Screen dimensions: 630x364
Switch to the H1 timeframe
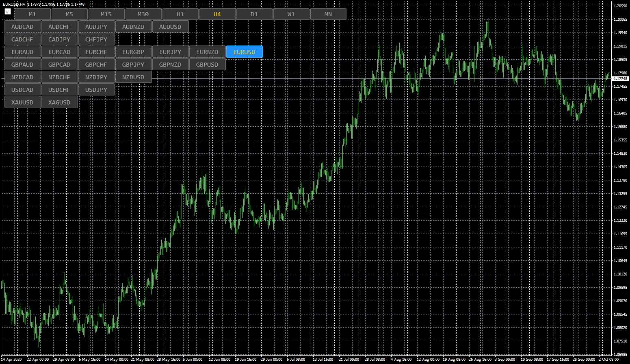coord(180,14)
